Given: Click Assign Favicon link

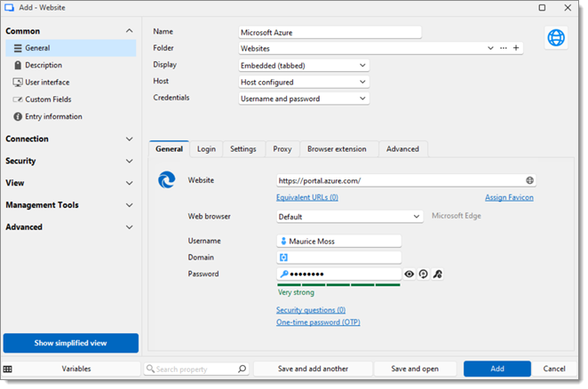Looking at the screenshot, I should pyautogui.click(x=509, y=197).
